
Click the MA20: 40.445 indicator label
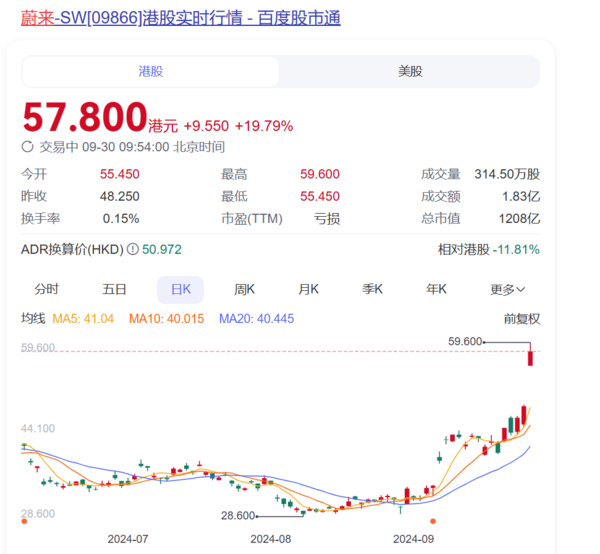tap(256, 319)
